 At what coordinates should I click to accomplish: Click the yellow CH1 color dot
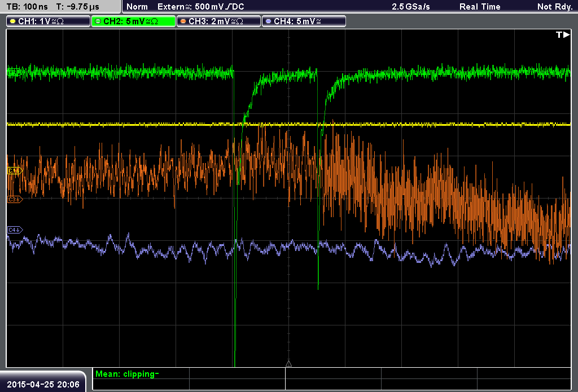click(x=13, y=21)
